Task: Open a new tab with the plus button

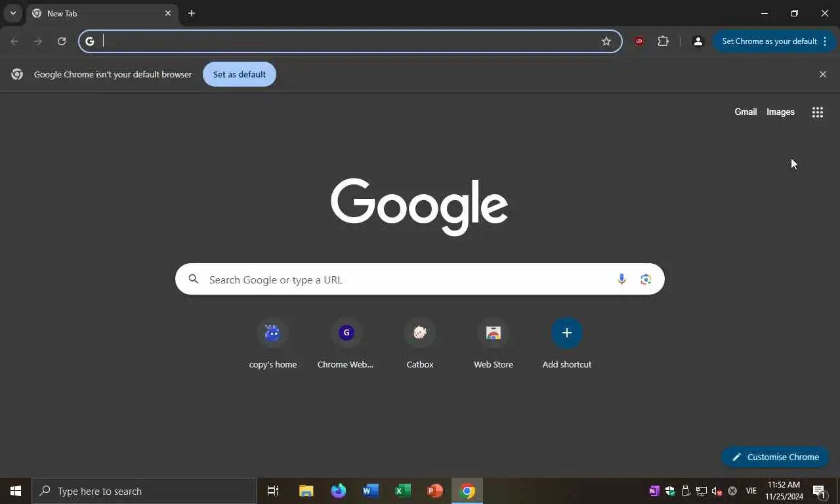Action: (x=192, y=13)
